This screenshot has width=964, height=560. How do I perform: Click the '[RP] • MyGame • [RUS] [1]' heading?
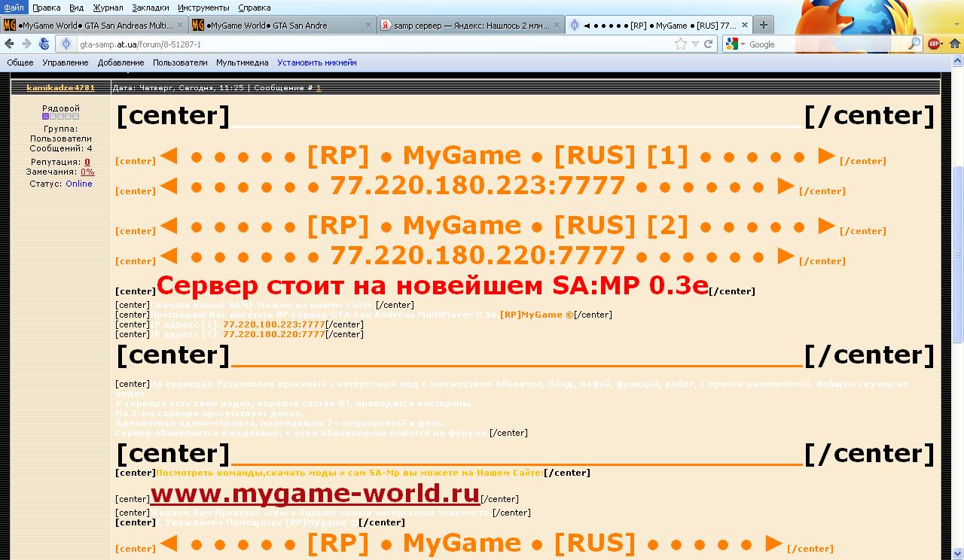[x=498, y=155]
